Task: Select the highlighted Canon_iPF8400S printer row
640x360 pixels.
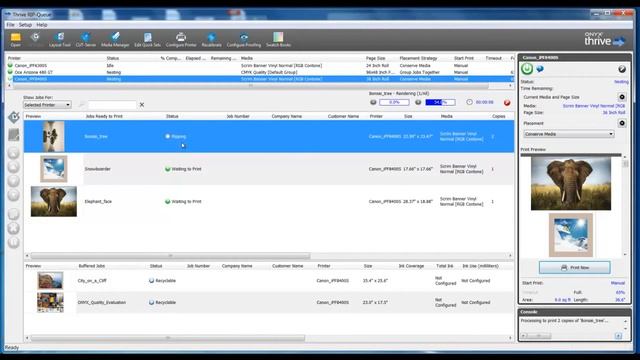Action: [260, 79]
